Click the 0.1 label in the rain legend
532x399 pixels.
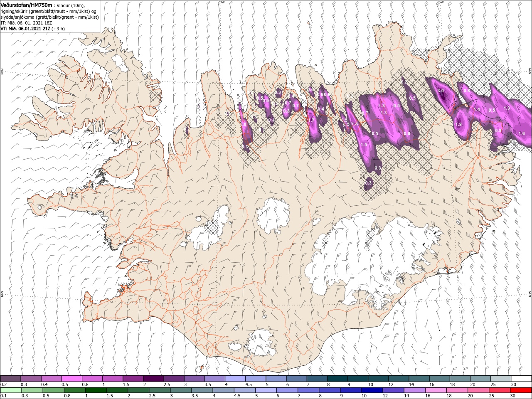click(x=3, y=396)
